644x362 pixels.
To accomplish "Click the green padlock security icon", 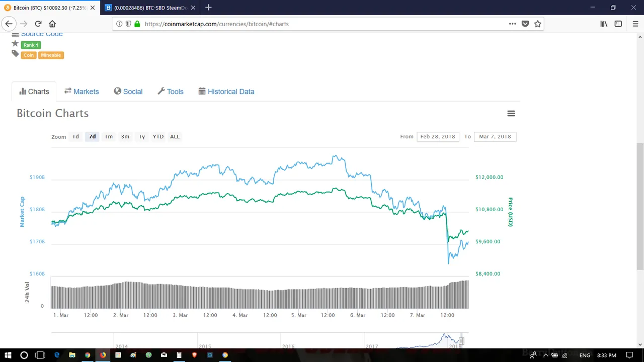I will click(137, 24).
